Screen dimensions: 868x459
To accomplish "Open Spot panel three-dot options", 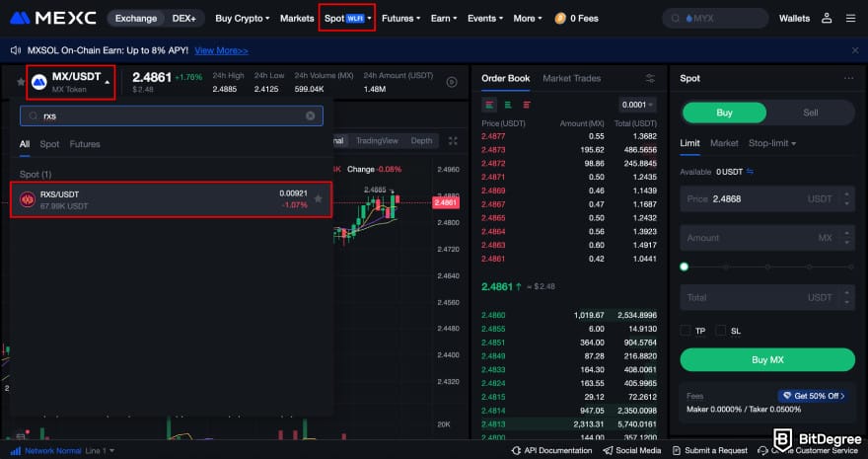I will tap(848, 79).
